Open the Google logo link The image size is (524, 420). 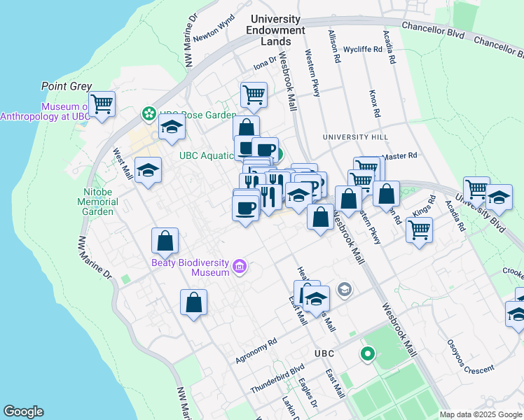tap(23, 412)
